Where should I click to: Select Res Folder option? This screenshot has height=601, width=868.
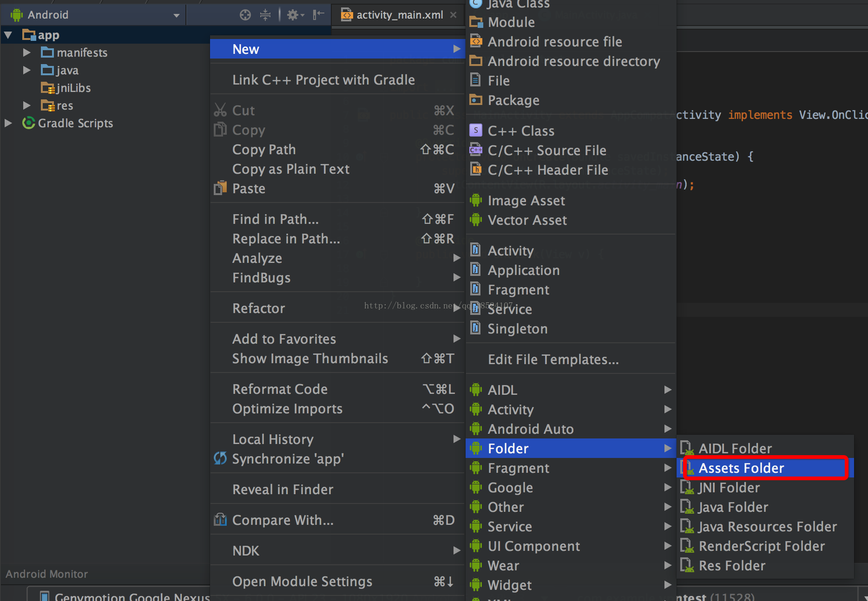pos(765,565)
